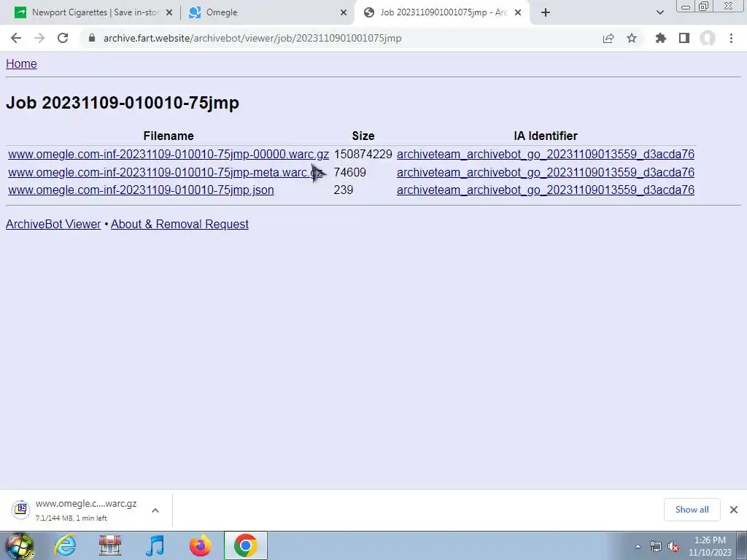This screenshot has width=747, height=560.
Task: Select the Chrome taskbar button
Action: tap(245, 545)
